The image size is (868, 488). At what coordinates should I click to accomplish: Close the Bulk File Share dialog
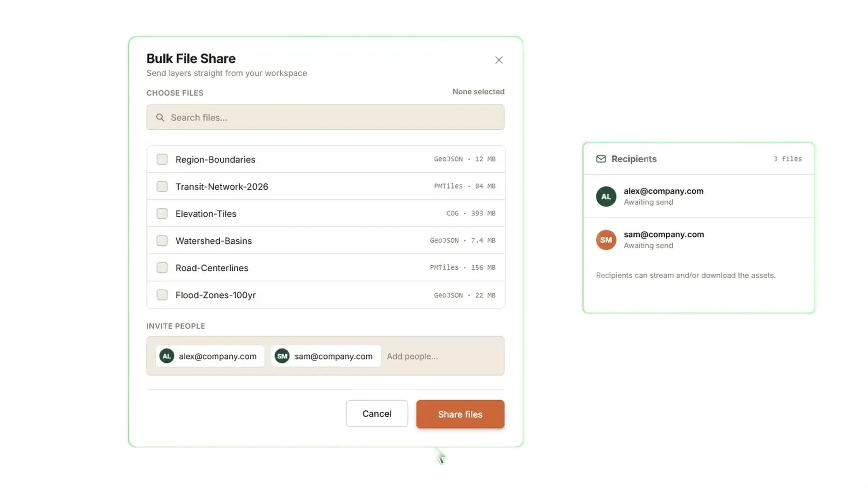(499, 60)
